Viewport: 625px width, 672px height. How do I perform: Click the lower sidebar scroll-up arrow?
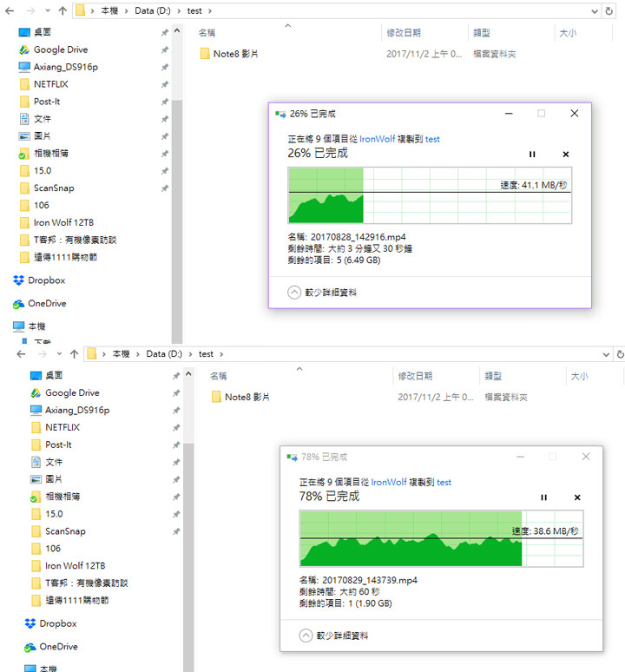pyautogui.click(x=188, y=374)
